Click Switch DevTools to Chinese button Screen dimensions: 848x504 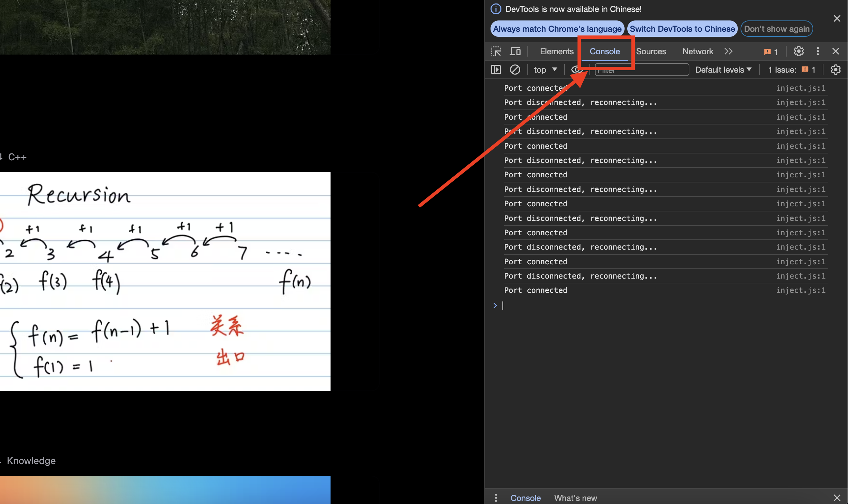coord(682,29)
